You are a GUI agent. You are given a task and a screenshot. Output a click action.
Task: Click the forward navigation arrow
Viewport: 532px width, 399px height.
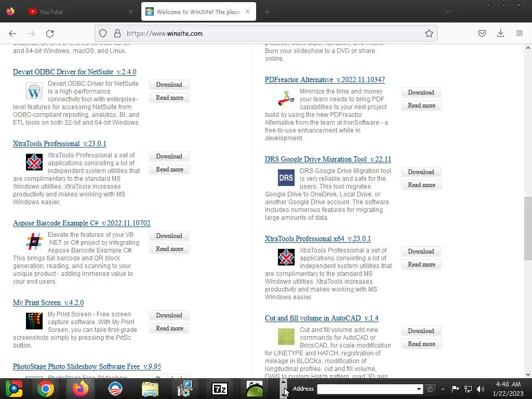coord(31,33)
